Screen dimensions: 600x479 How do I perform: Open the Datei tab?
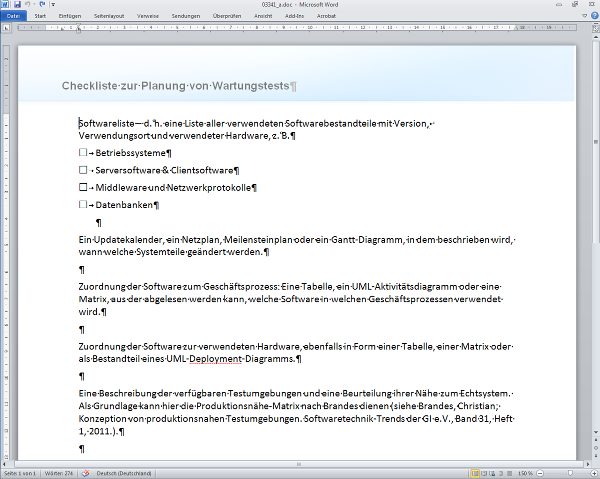tap(13, 16)
